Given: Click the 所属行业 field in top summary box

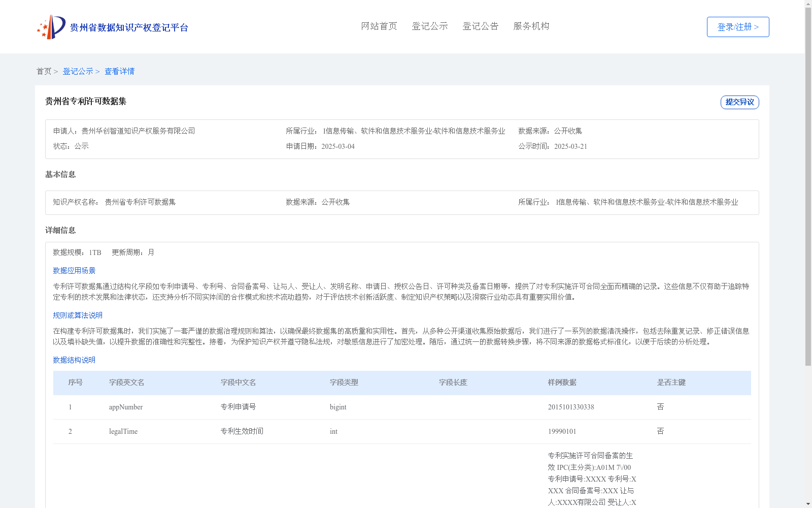Looking at the screenshot, I should 395,131.
